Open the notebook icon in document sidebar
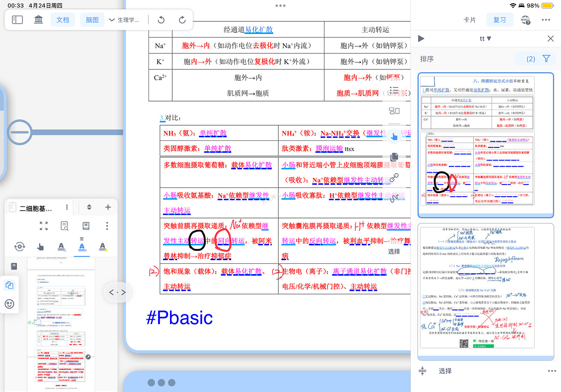The width and height of the screenshot is (561, 392). [x=14, y=266]
